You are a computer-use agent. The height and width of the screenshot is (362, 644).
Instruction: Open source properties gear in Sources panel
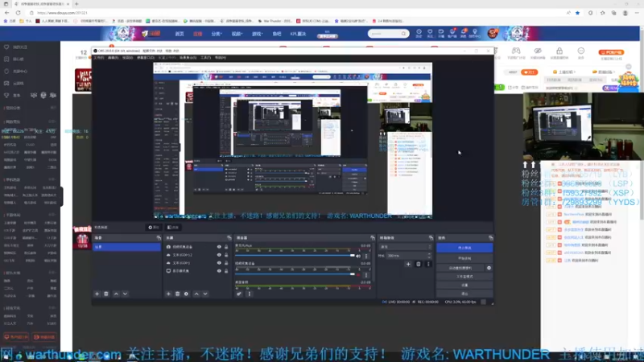tap(186, 294)
